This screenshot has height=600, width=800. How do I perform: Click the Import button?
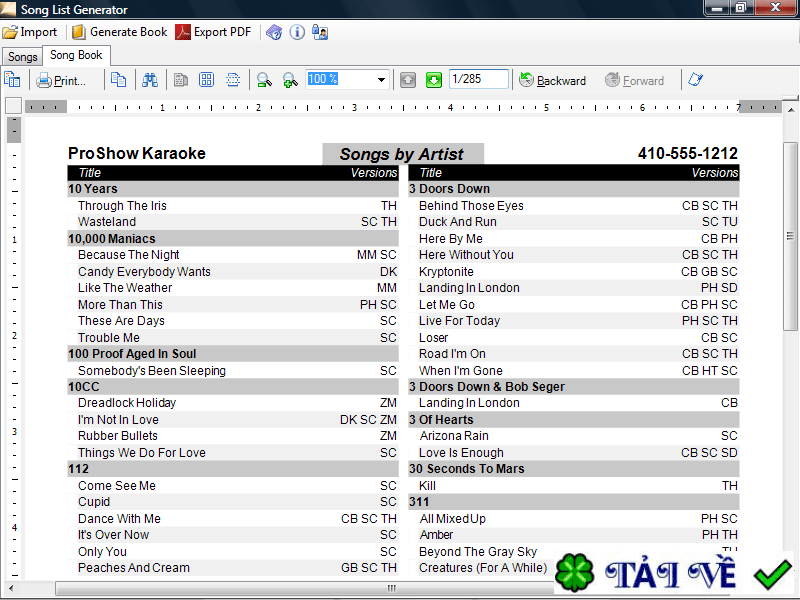point(30,32)
